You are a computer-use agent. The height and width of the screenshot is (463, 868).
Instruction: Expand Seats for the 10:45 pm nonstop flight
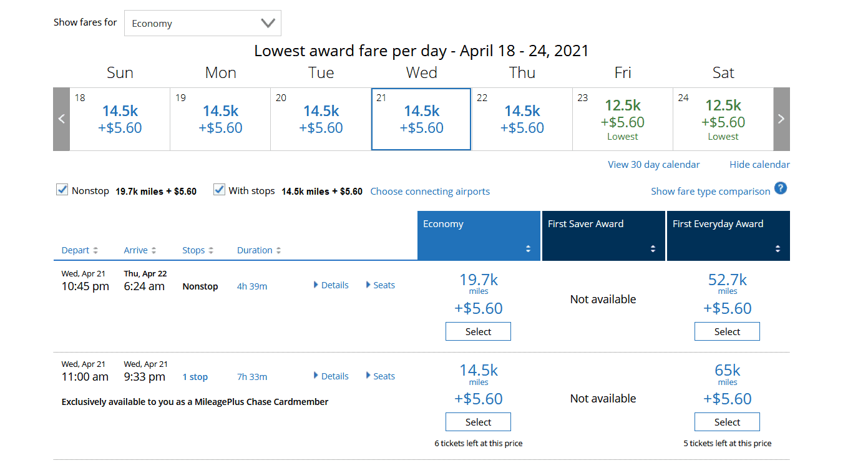[380, 285]
